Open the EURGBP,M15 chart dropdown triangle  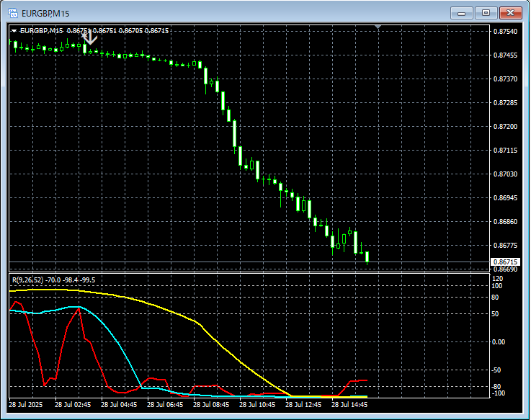pos(14,31)
